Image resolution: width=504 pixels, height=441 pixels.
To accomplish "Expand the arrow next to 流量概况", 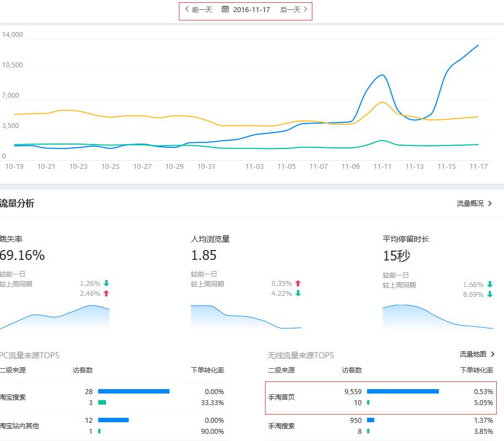I will (x=490, y=204).
